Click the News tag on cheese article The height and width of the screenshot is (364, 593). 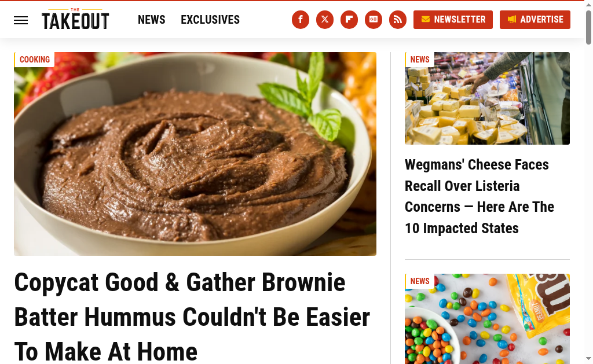coord(419,60)
